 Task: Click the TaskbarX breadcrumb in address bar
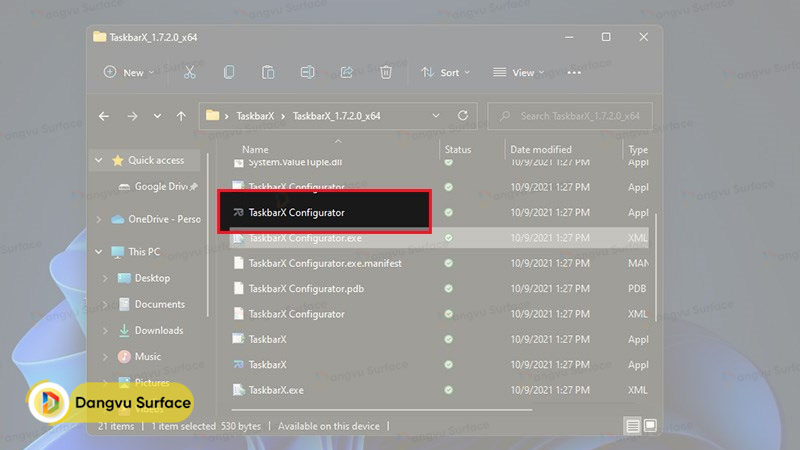(255, 116)
